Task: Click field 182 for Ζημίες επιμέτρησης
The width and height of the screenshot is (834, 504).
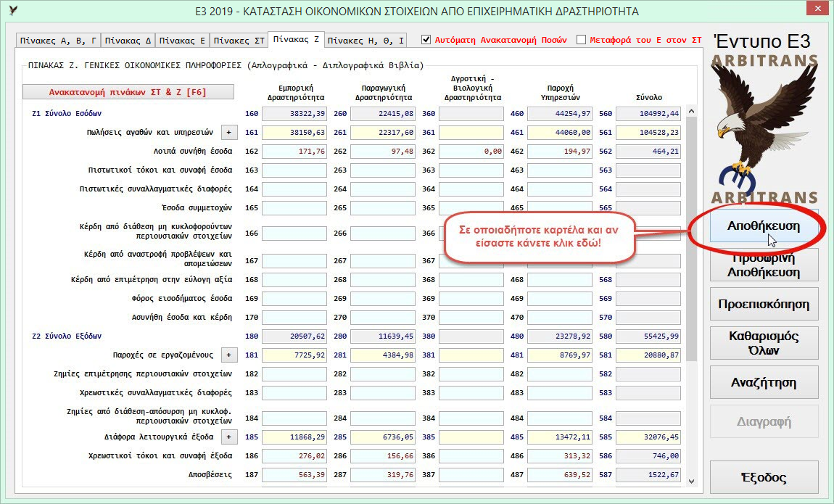Action: click(294, 374)
